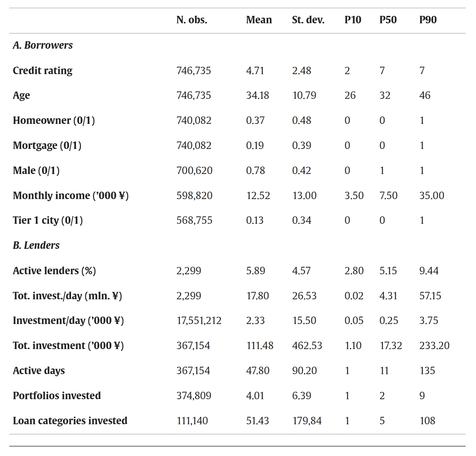Select the "P50" column header

pos(388,20)
